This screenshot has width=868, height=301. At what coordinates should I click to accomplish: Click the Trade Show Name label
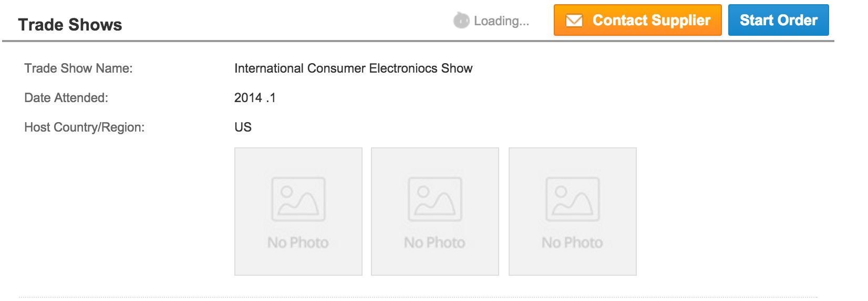(x=78, y=68)
